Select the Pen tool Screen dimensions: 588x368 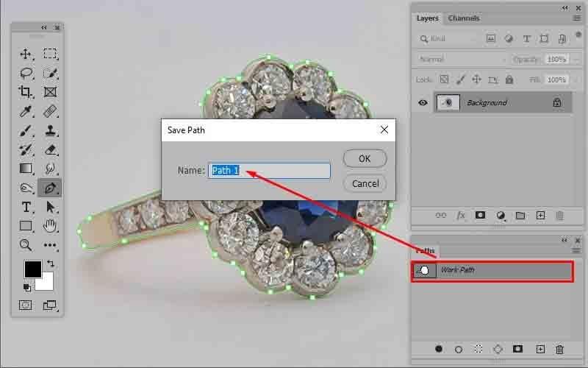[50, 188]
